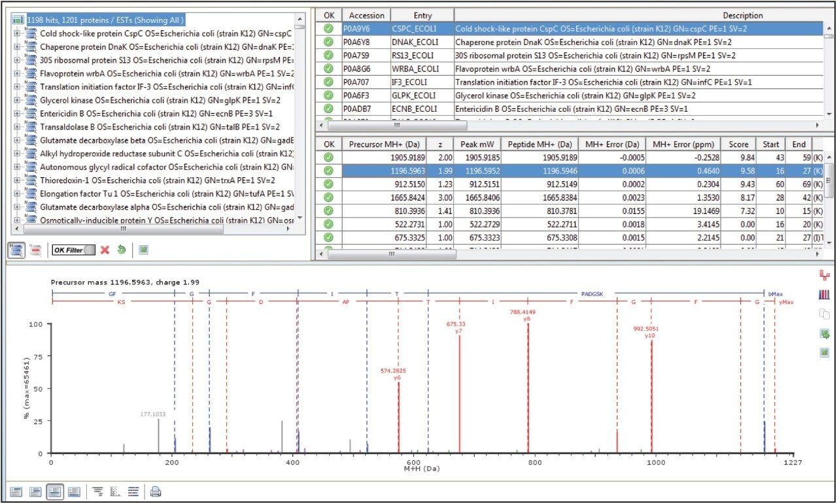
Task: Expand the Transaldolase B tree node
Action: click(16, 126)
